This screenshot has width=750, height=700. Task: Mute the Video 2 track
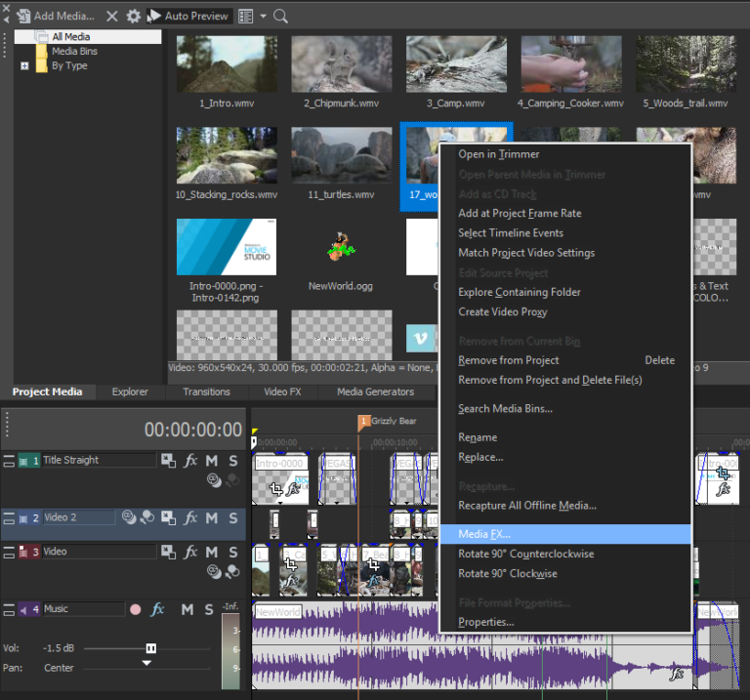pyautogui.click(x=211, y=517)
